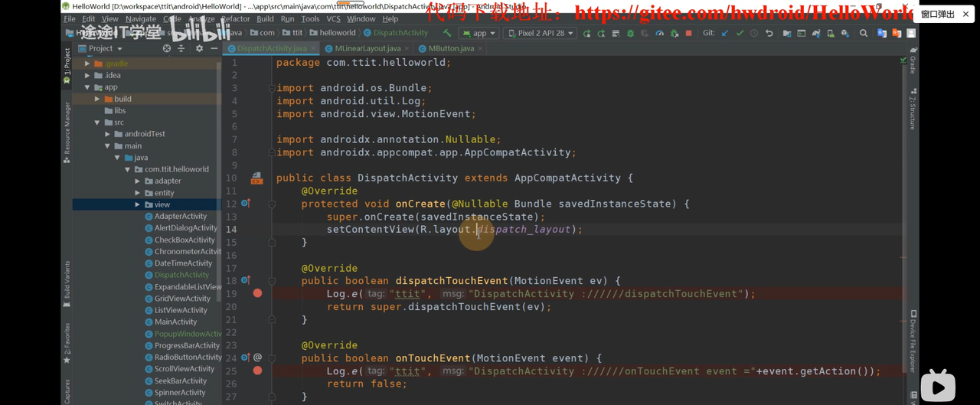Image resolution: width=980 pixels, height=405 pixels.
Task: Open the Device File Explorer side tab
Action: coord(913,340)
